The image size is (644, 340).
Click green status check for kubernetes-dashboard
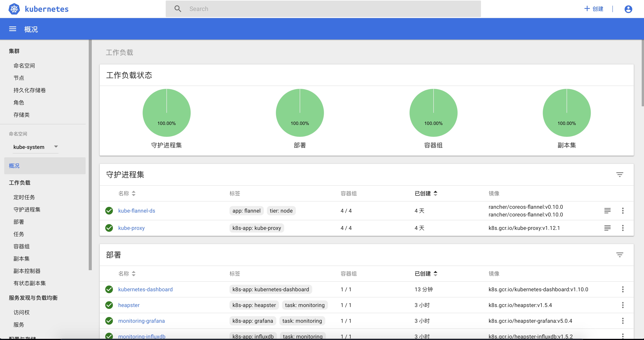[109, 289]
